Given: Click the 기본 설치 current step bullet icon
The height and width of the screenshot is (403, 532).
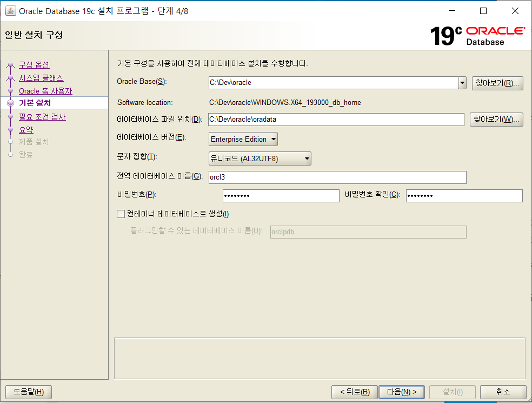Looking at the screenshot, I should pos(10,103).
